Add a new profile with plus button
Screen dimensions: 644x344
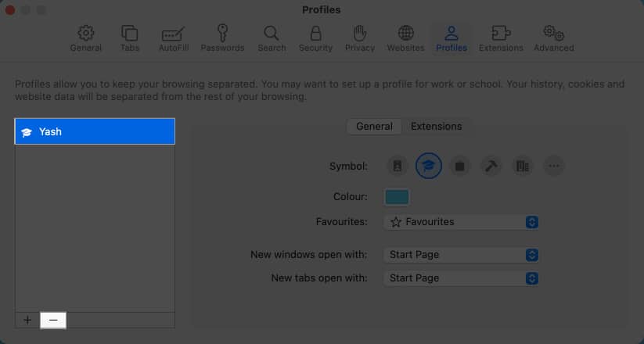[x=27, y=321]
